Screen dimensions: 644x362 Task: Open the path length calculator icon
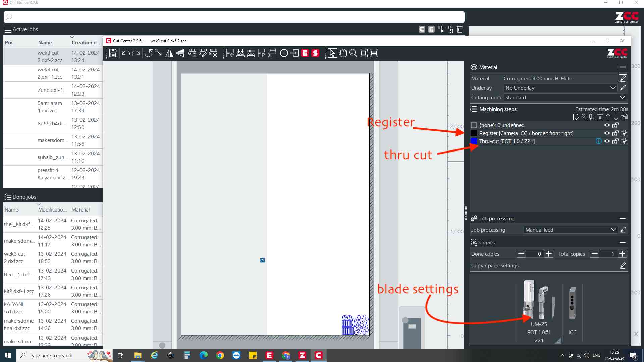192,53
